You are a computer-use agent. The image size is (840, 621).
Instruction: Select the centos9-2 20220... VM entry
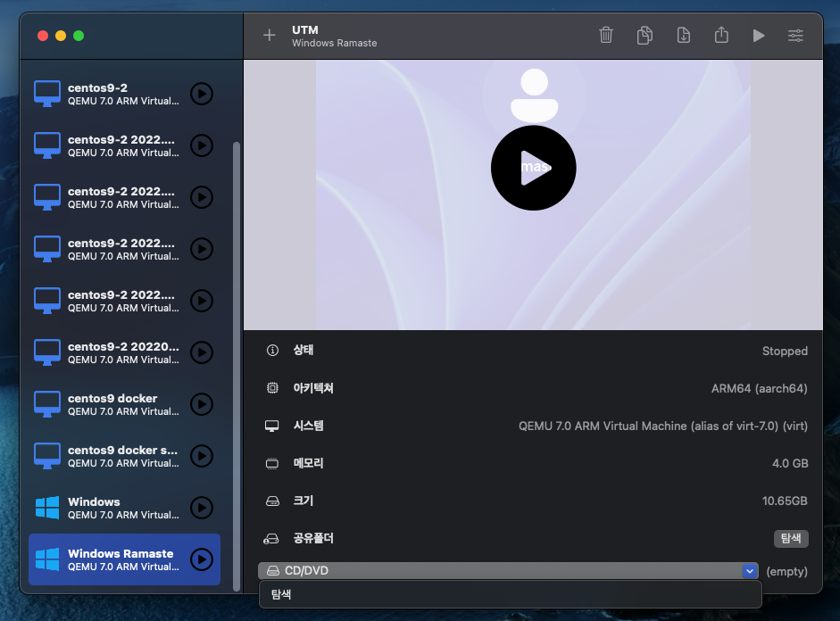(x=124, y=352)
